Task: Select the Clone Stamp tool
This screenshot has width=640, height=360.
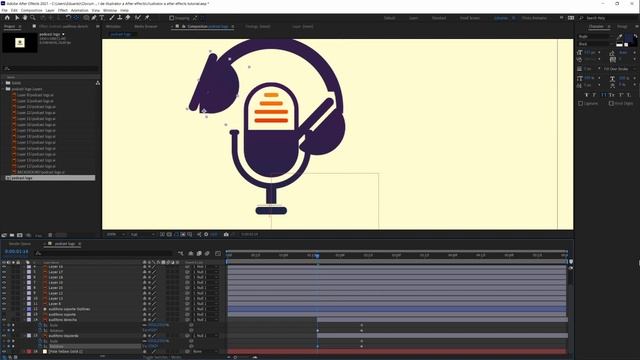Action: click(120, 18)
